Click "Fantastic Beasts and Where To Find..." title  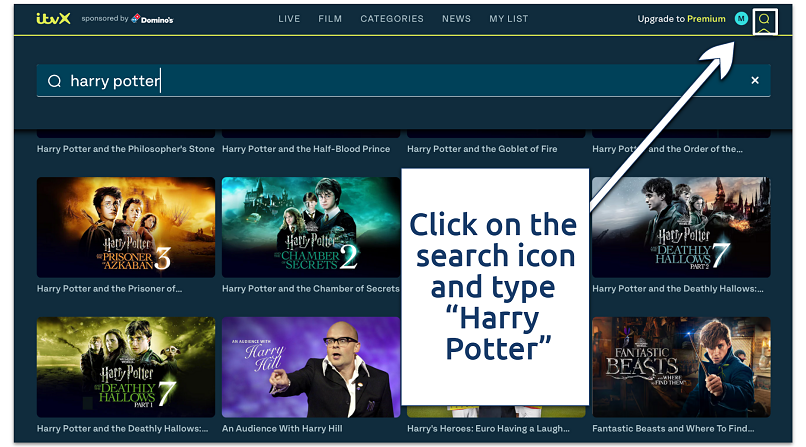tap(673, 429)
